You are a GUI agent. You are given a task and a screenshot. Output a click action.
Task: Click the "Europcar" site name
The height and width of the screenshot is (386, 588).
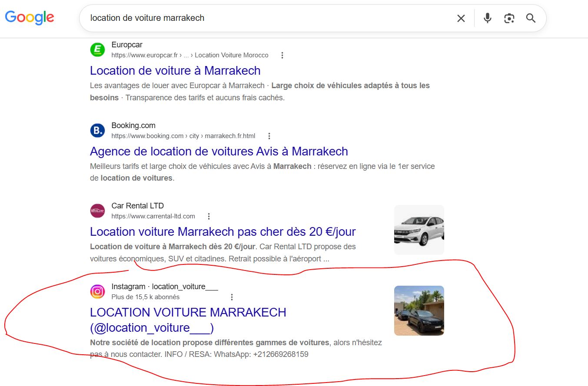coord(127,45)
